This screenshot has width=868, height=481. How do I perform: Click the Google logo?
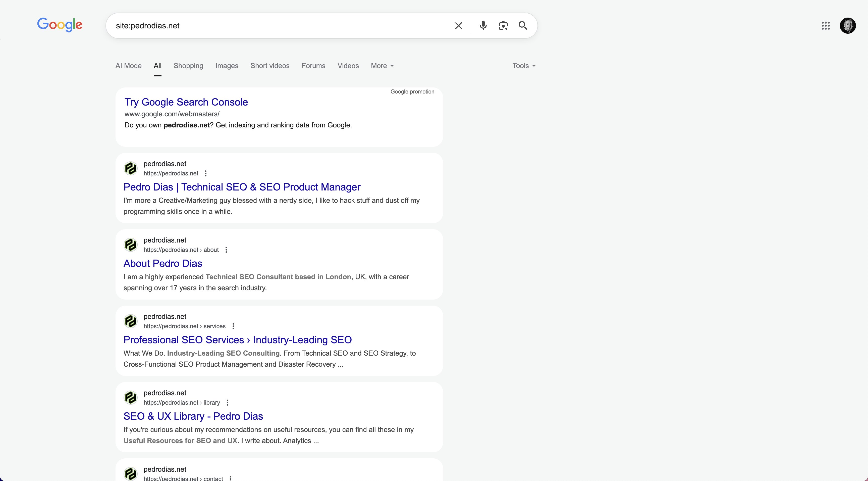60,25
